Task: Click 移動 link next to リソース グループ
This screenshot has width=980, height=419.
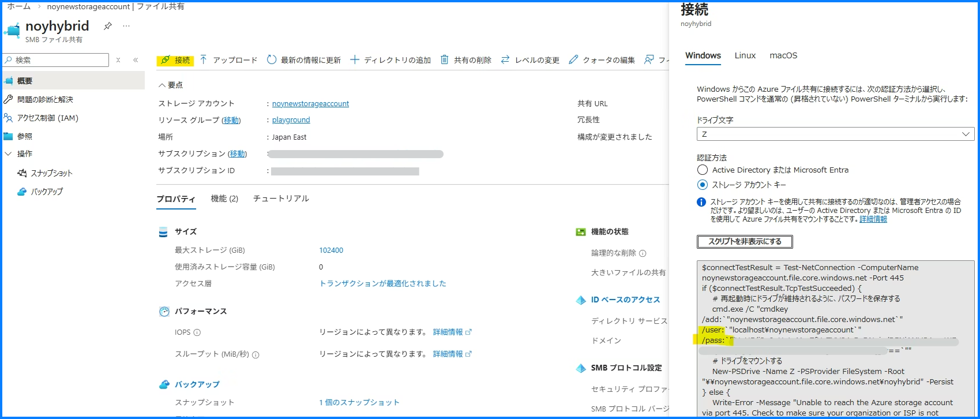Action: click(x=231, y=120)
